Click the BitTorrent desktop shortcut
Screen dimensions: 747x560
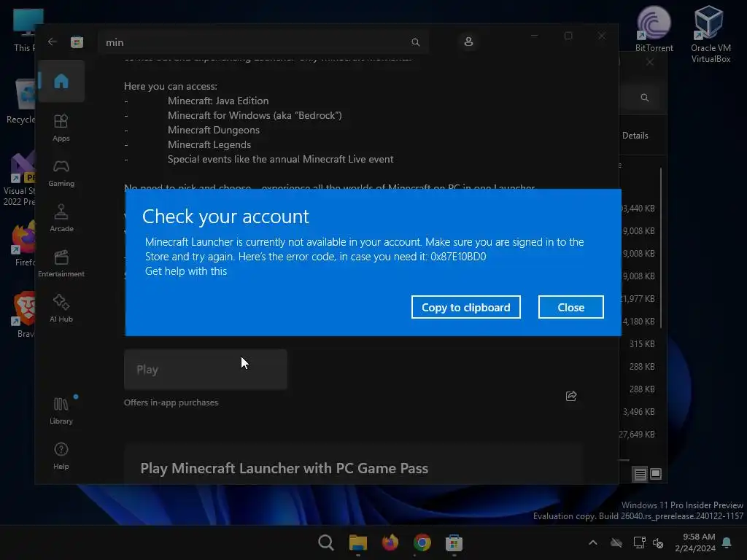(654, 29)
